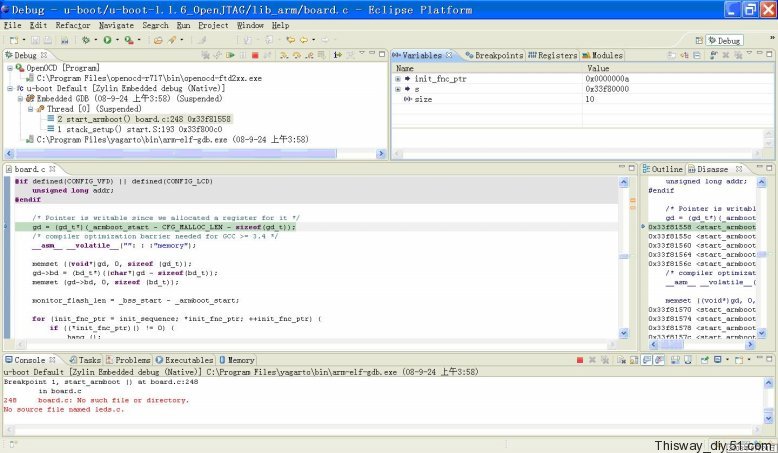Collapse the u-boot Default launch node
This screenshot has width=778, height=453.
click(x=10, y=88)
